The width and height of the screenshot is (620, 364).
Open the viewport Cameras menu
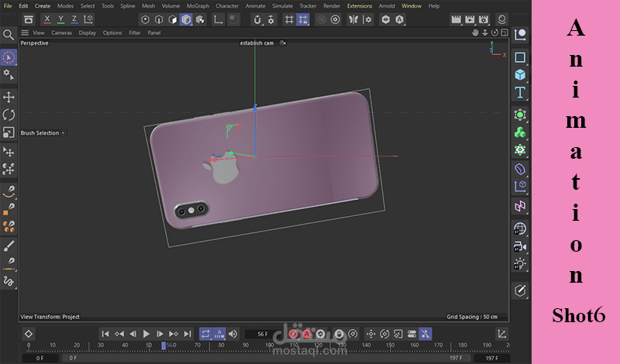click(x=62, y=33)
